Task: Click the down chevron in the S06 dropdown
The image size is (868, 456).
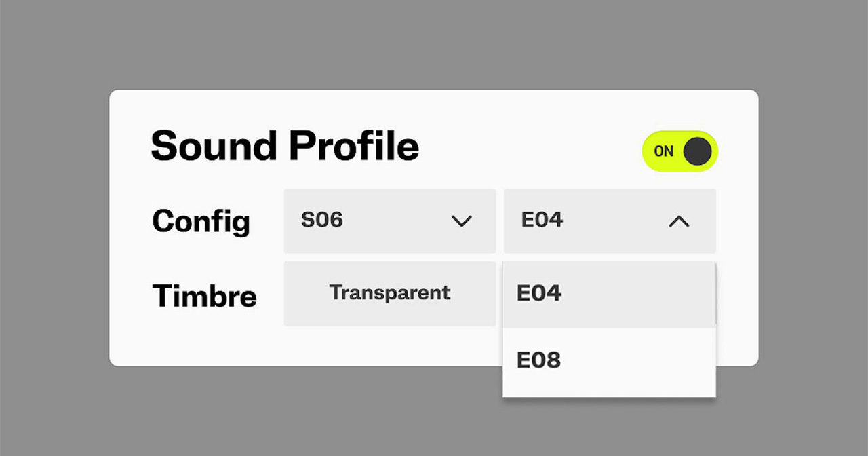Action: [x=461, y=221]
